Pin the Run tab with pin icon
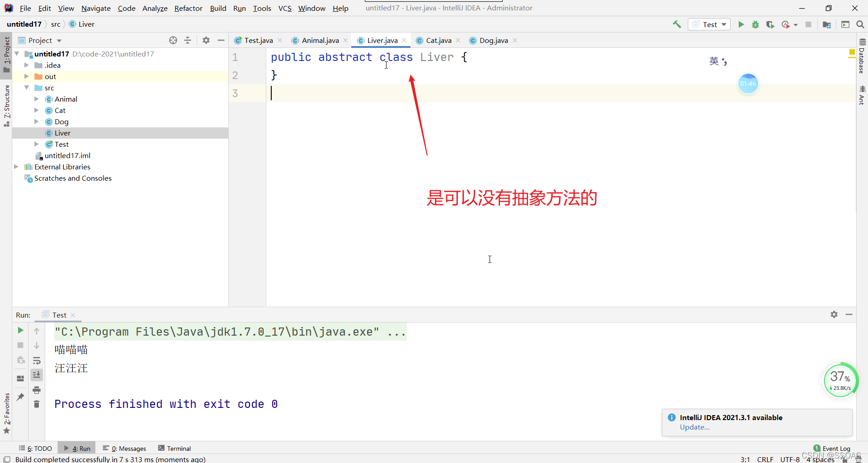 pos(20,397)
